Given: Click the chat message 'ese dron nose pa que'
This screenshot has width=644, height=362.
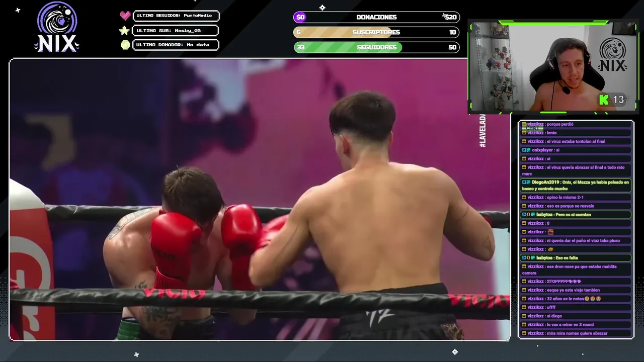Looking at the screenshot, I should (576, 269).
